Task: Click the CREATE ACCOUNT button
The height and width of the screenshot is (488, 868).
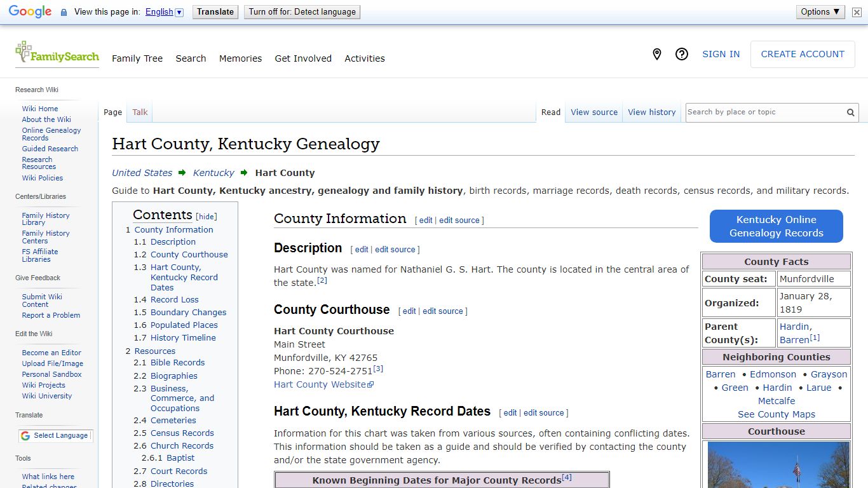Action: tap(803, 55)
